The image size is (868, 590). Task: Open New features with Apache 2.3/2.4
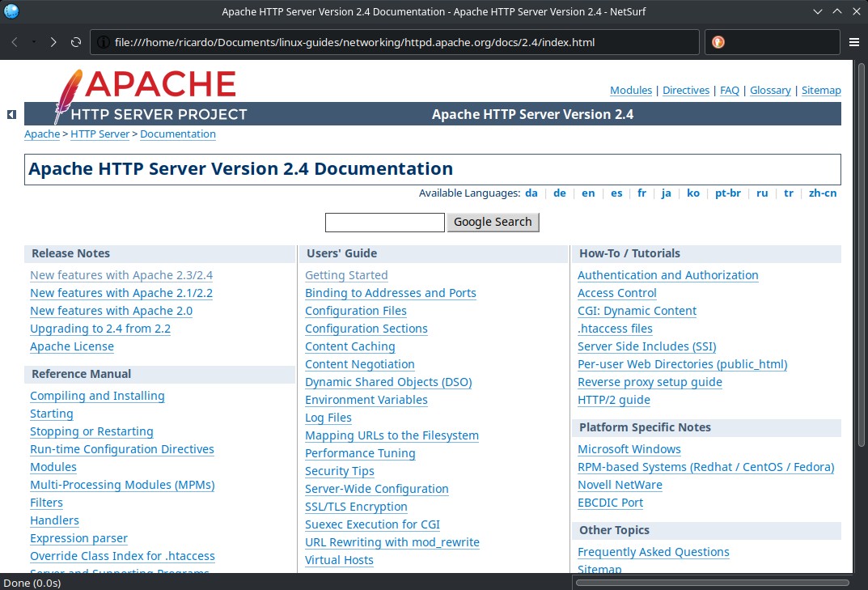click(121, 275)
